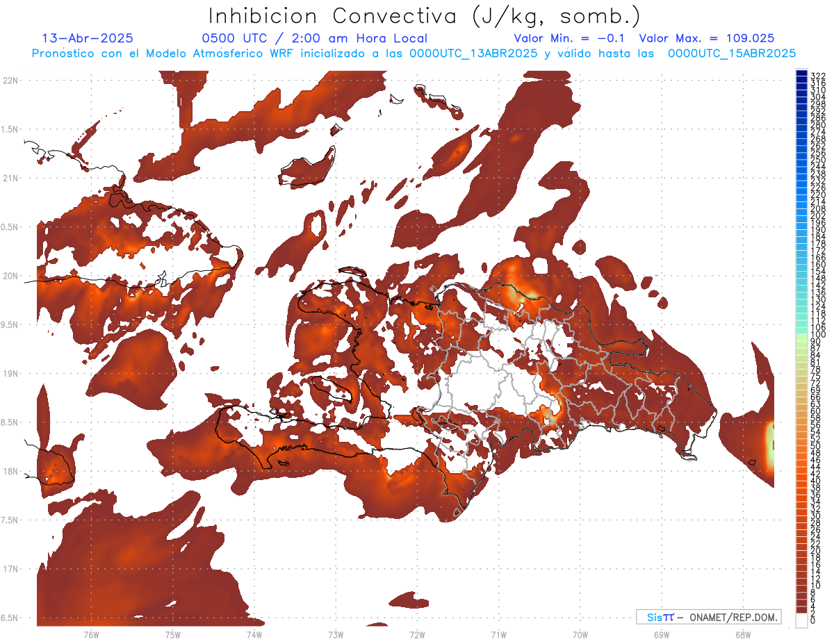This screenshot has width=834, height=644.
Task: Click the legend value '75'
Action: click(816, 376)
